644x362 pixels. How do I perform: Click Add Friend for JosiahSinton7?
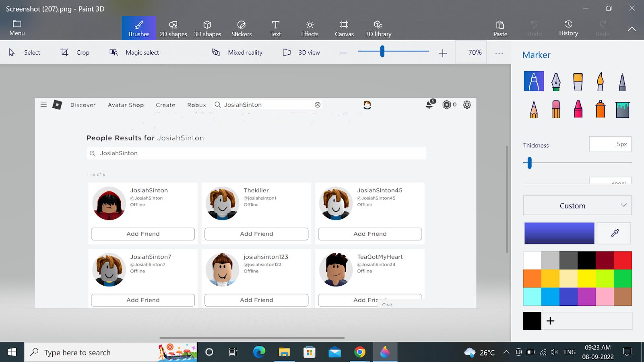pos(143,300)
